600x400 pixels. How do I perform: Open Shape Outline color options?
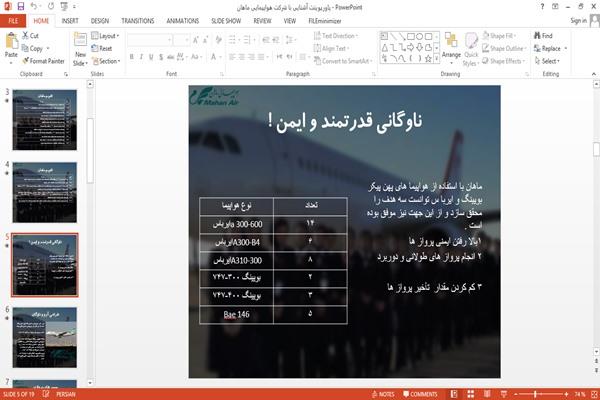[504, 48]
